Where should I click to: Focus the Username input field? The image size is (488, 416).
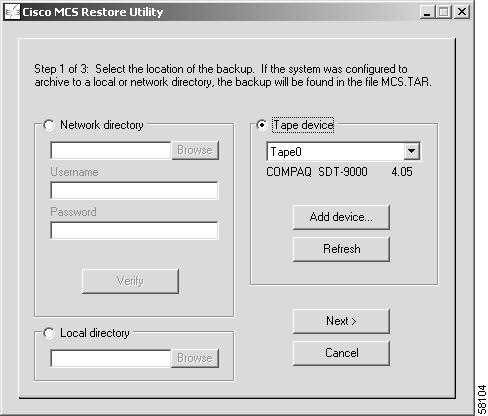click(x=134, y=190)
